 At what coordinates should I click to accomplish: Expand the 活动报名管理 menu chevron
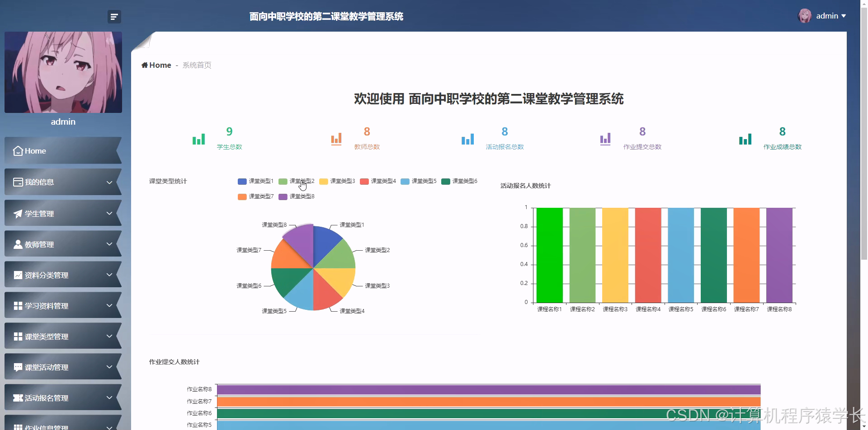click(109, 397)
